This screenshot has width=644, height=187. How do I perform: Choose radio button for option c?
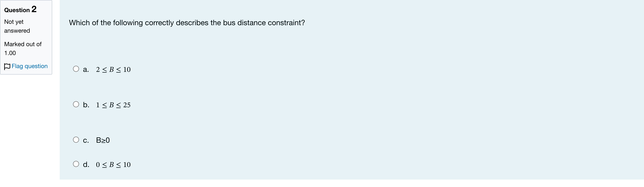pyautogui.click(x=76, y=140)
